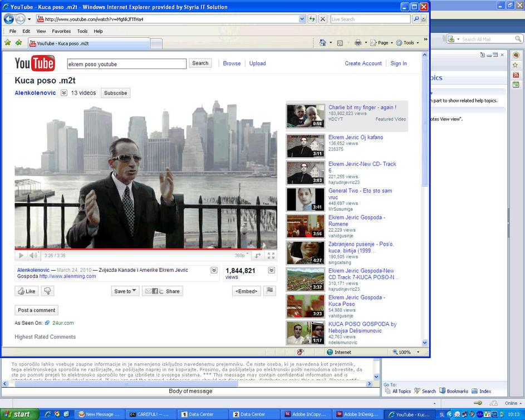
Task: Open the Charlie bit my finger thumbnail
Action: 305,116
